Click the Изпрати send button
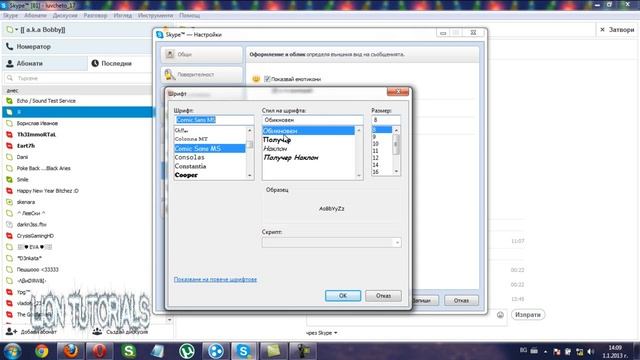This screenshot has height=360, width=640. point(528,315)
